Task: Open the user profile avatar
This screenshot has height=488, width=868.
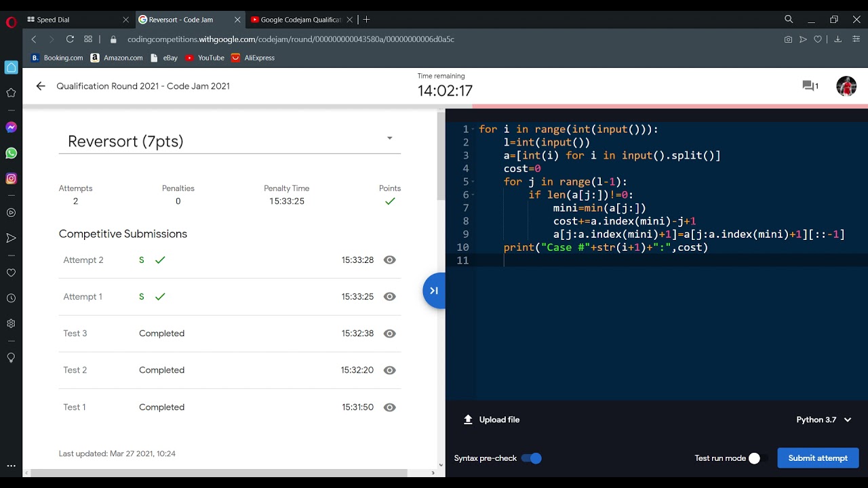Action: (846, 86)
